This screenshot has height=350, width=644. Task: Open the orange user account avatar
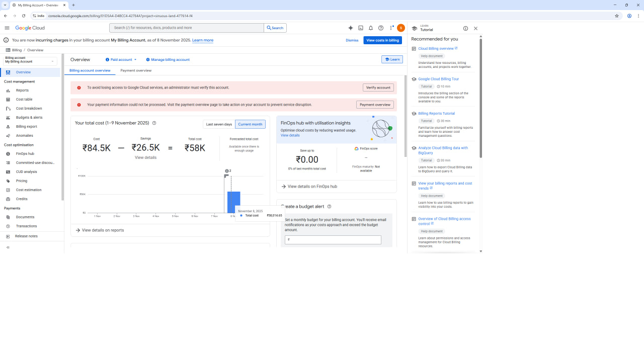point(401,28)
